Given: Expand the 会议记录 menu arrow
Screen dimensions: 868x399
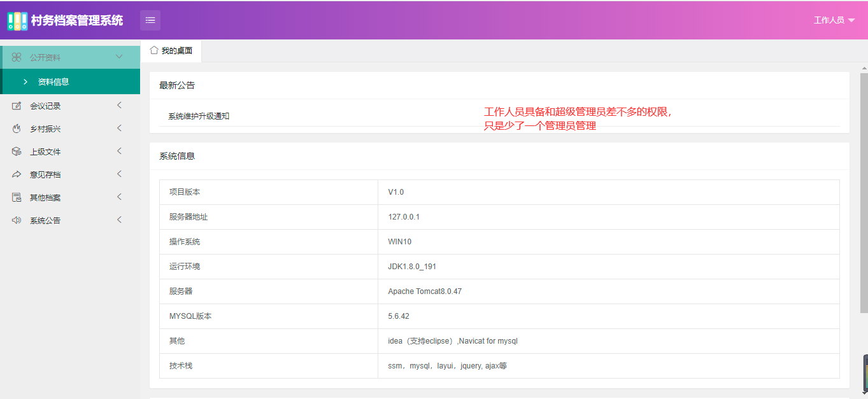Looking at the screenshot, I should point(119,105).
